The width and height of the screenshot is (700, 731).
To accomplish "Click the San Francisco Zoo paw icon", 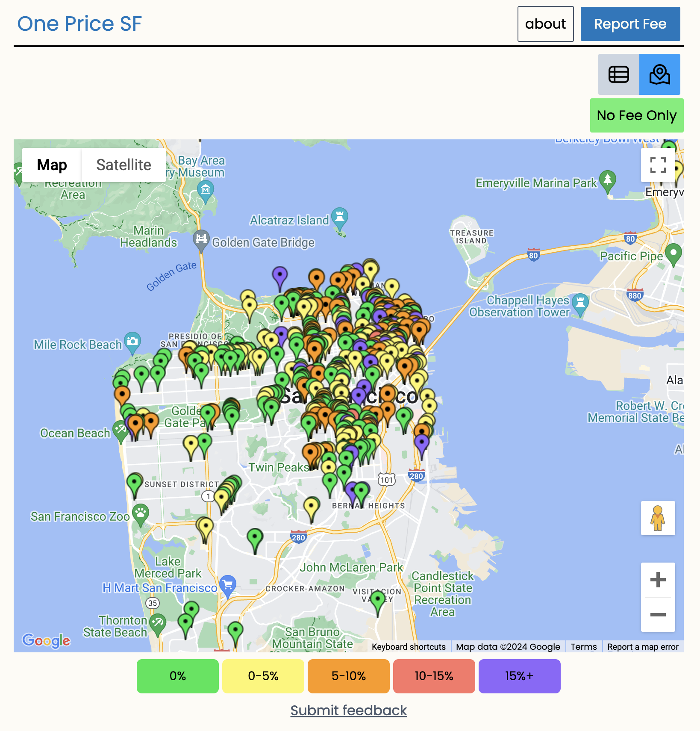I will (x=141, y=513).
